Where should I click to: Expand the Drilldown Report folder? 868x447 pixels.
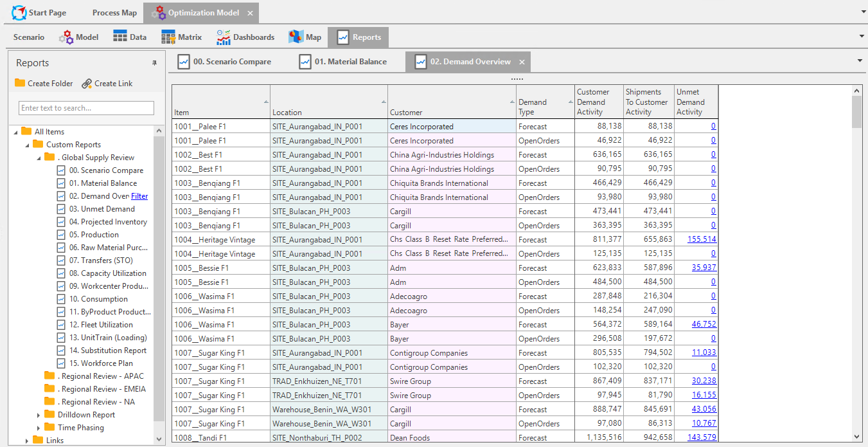pyautogui.click(x=39, y=415)
